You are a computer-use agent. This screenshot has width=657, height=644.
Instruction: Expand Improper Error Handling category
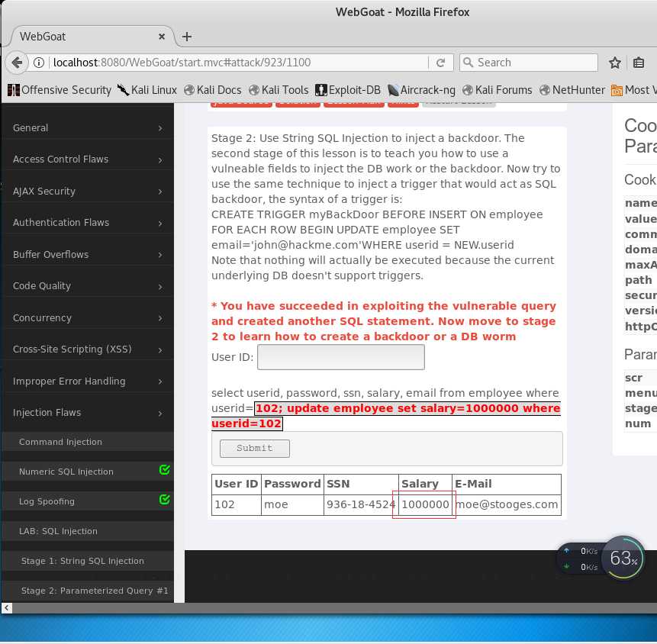88,381
